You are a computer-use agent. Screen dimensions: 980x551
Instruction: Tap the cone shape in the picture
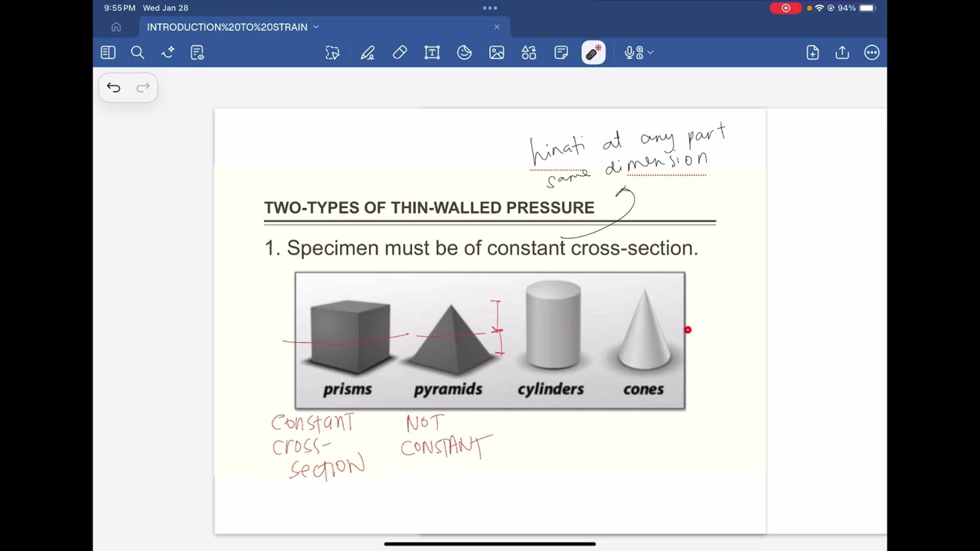645,329
